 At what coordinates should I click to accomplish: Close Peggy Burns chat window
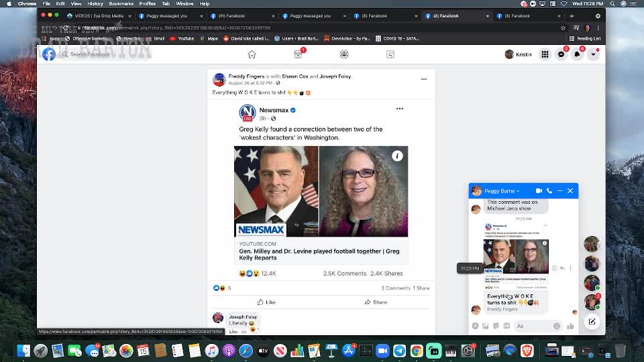(x=570, y=191)
